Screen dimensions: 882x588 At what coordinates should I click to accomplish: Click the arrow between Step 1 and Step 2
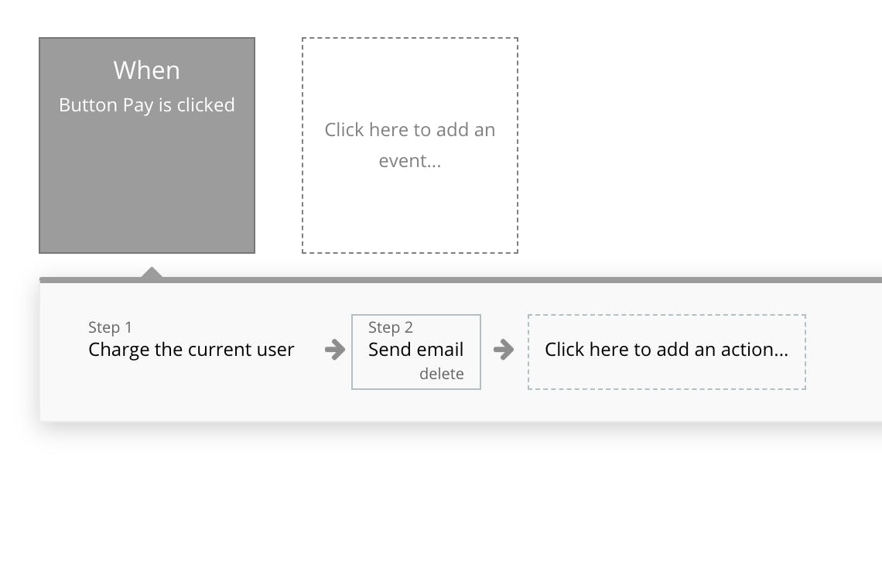[x=335, y=350]
